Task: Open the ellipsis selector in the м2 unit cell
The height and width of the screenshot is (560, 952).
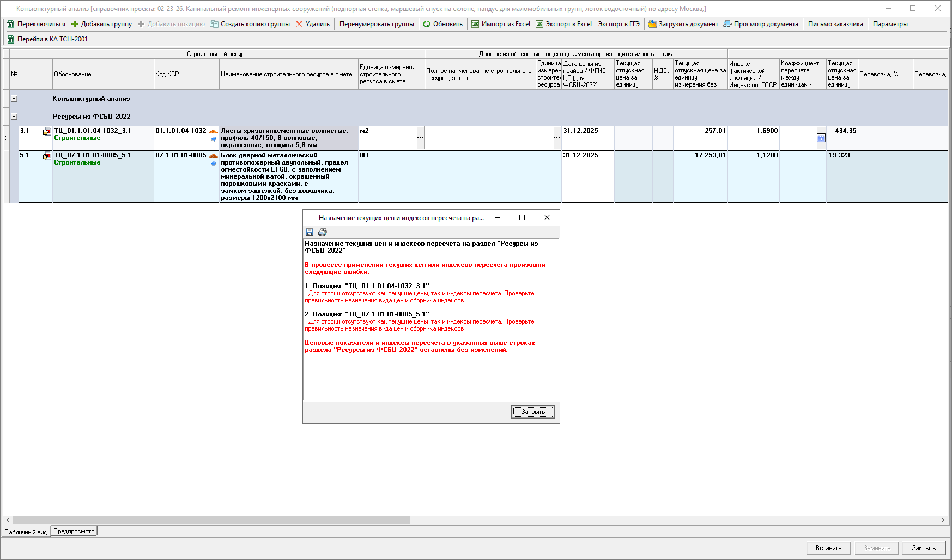Action: (420, 138)
